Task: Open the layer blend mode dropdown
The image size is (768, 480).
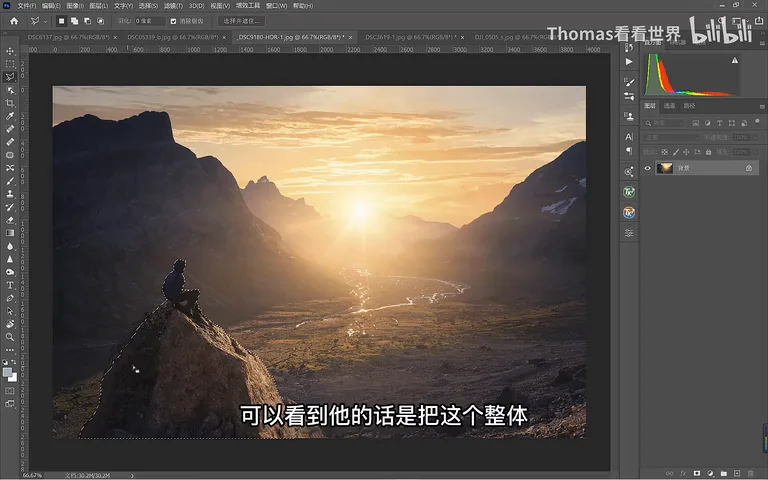Action: tap(672, 138)
